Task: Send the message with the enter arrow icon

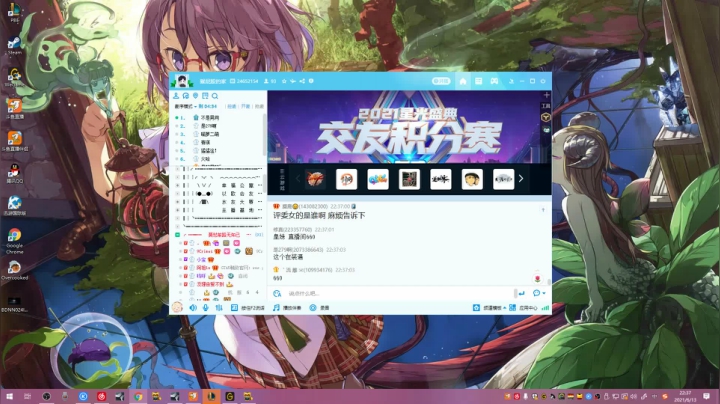Action: pos(522,293)
